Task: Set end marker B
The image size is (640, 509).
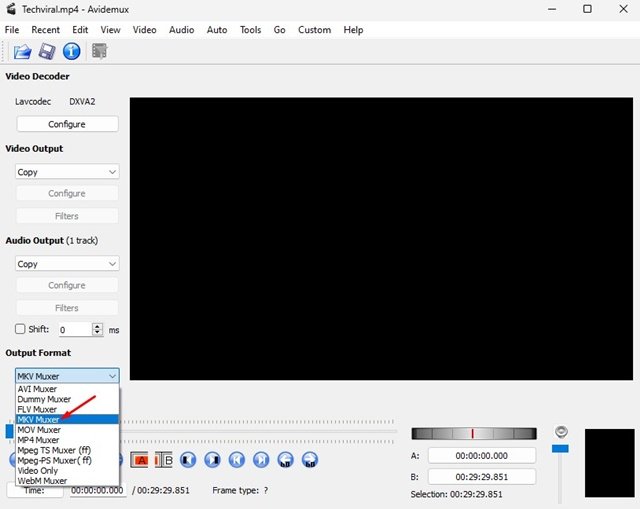Action: pyautogui.click(x=163, y=460)
